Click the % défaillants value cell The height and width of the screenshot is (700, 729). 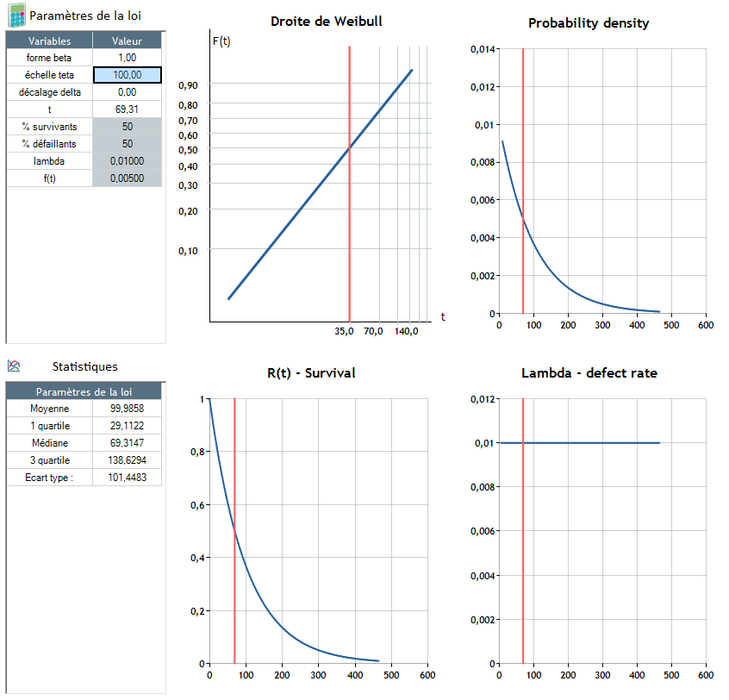point(127,144)
